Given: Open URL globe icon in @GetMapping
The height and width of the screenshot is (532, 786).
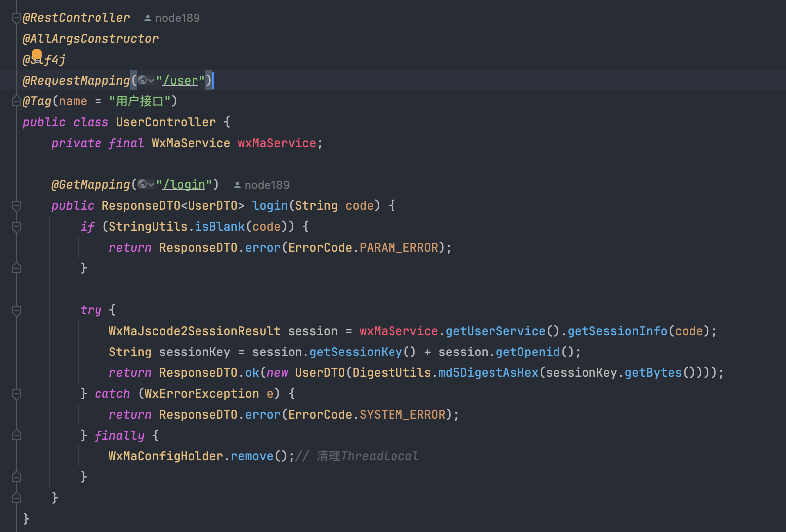Looking at the screenshot, I should 142,184.
